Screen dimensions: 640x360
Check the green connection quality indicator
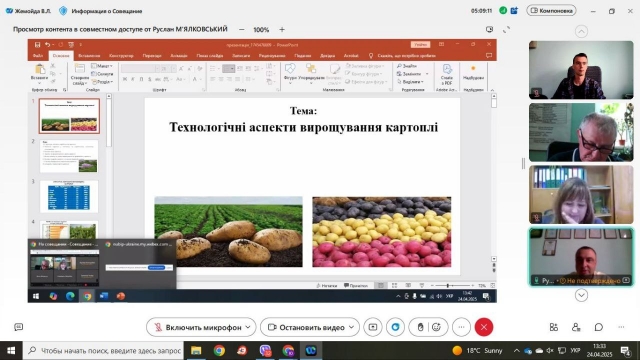[x=503, y=11]
